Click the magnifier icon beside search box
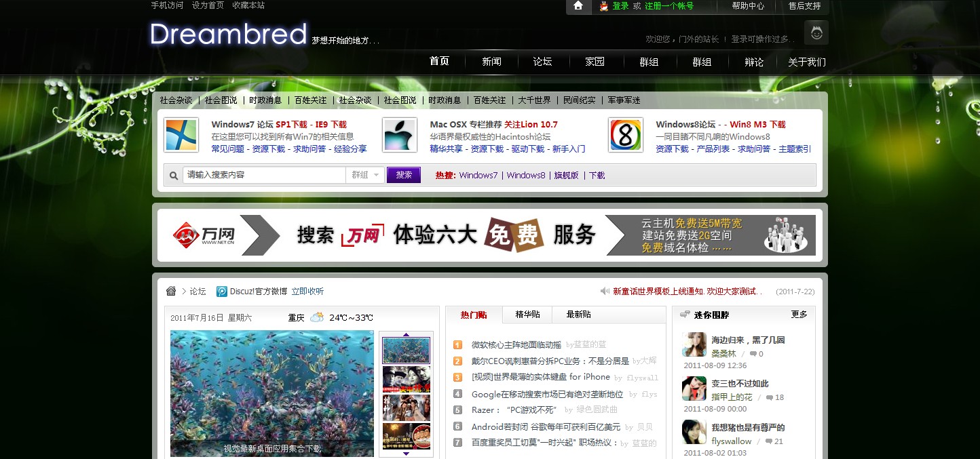Screen dimensions: 980x459 (174, 175)
